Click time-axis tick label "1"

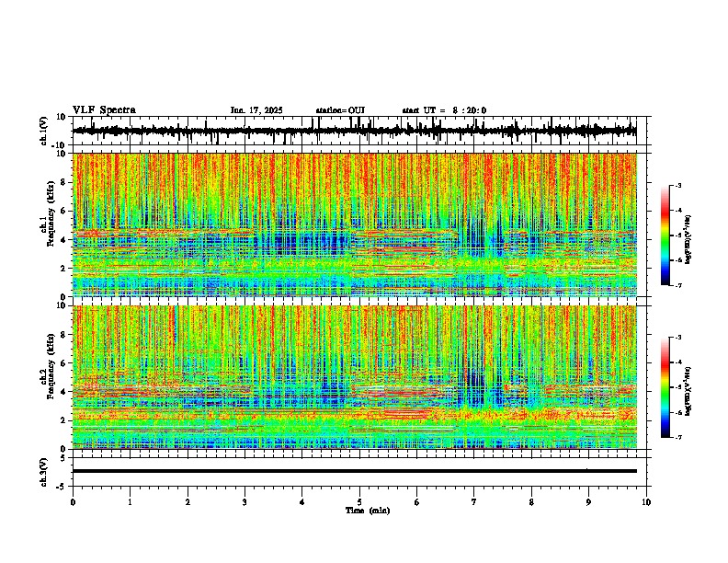click(x=130, y=502)
